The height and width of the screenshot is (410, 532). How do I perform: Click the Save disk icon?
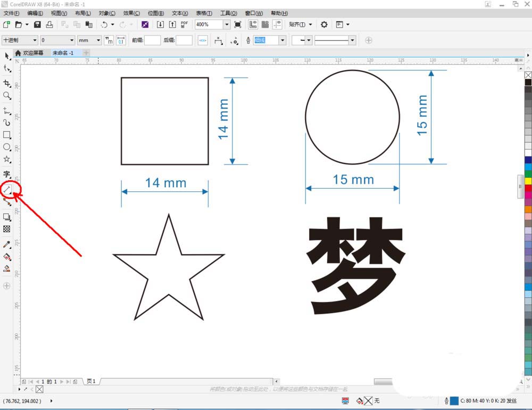(x=37, y=24)
